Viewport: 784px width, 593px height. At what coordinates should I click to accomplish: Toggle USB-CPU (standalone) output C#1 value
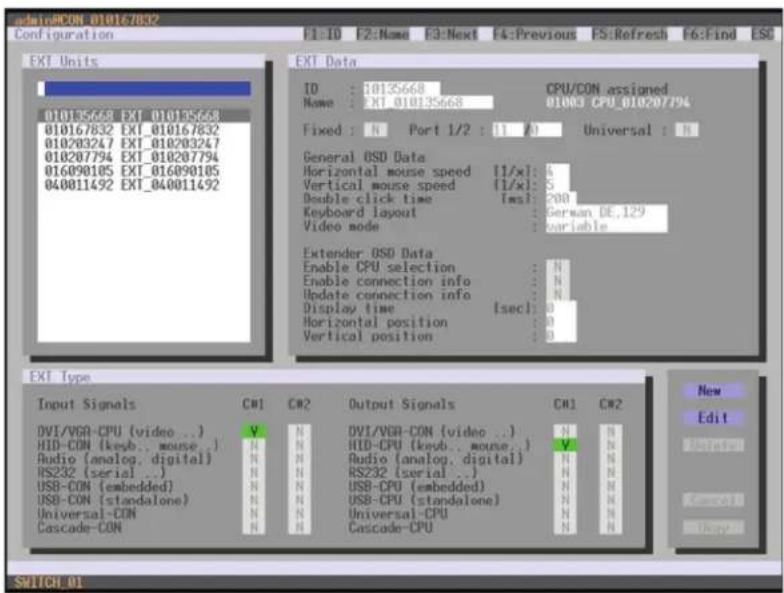point(565,500)
